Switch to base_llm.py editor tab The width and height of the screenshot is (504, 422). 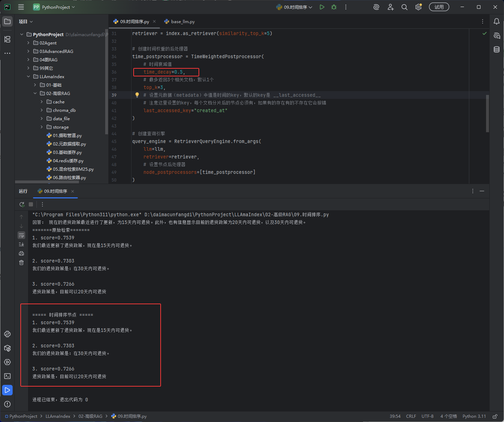click(x=179, y=22)
